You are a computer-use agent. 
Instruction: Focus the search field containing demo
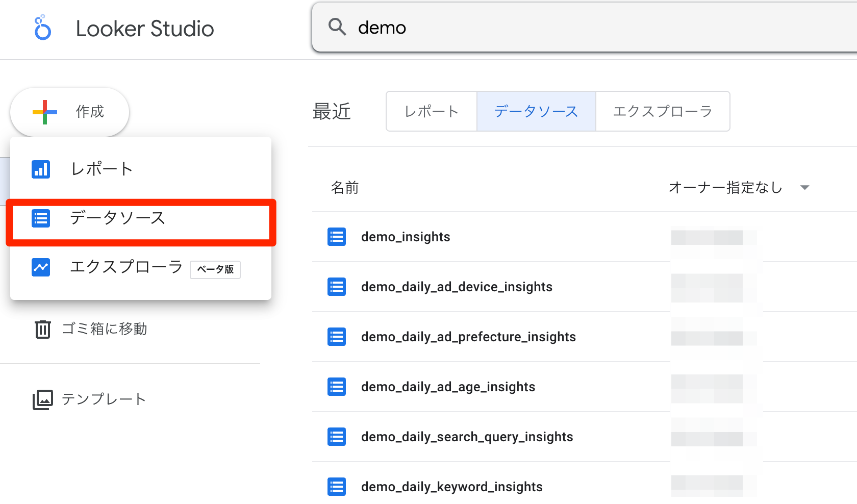[x=561, y=28]
